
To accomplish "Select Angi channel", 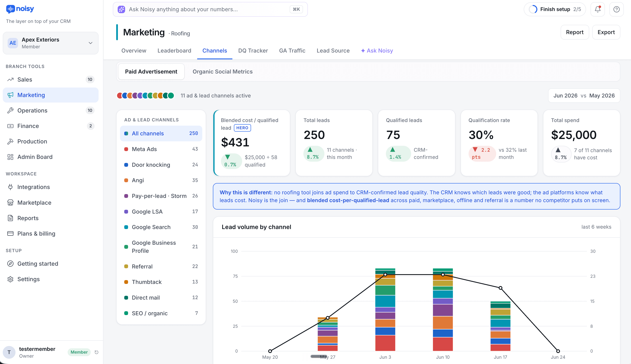I will 161,180.
